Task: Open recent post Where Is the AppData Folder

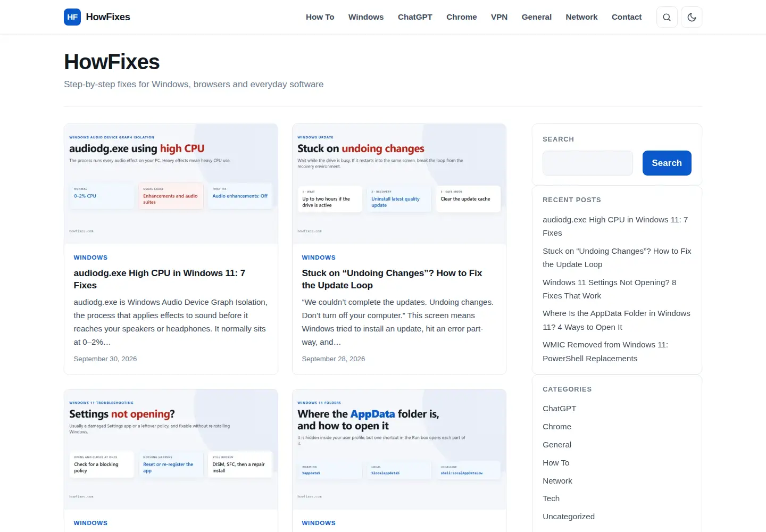Action: 617,320
